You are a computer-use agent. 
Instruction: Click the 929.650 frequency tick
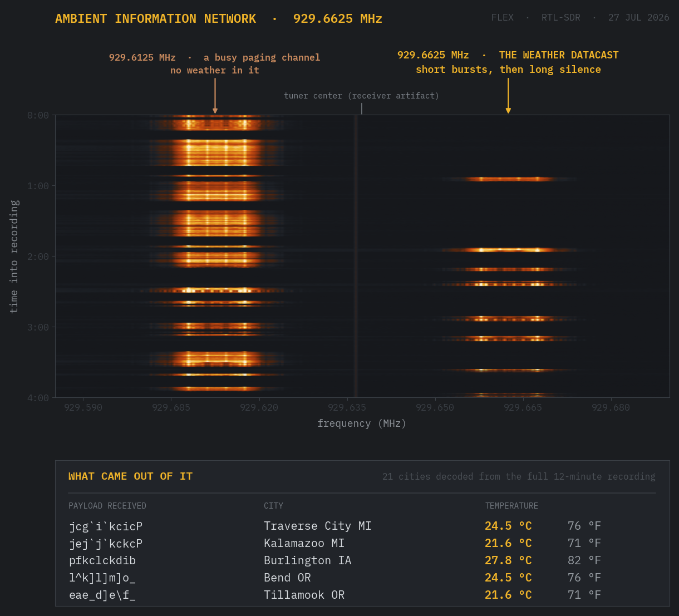pyautogui.click(x=435, y=407)
